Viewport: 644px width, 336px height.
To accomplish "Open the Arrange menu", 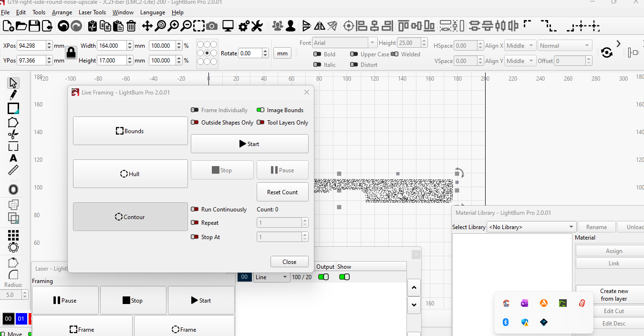I will pyautogui.click(x=62, y=12).
